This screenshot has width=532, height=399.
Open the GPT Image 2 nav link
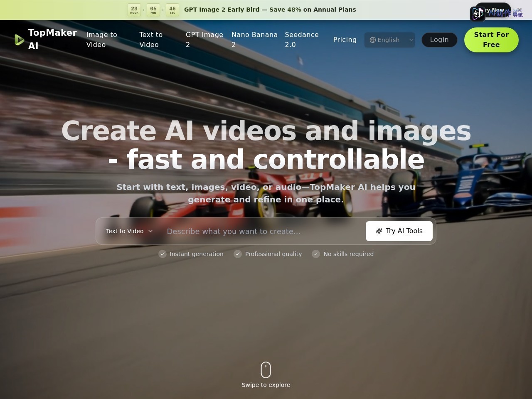pyautogui.click(x=204, y=39)
